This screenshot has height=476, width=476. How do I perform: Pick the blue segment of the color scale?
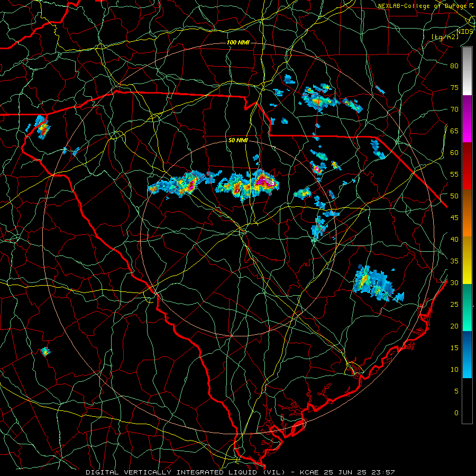467,354
